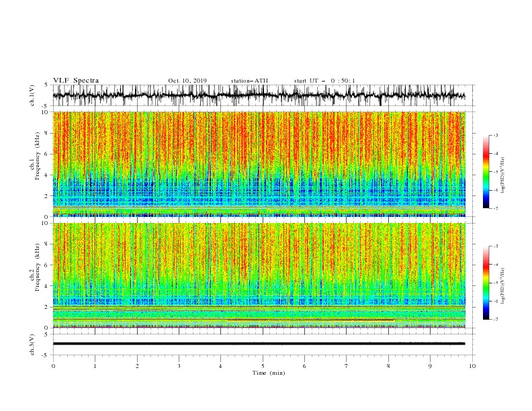The height and width of the screenshot is (411, 532).
Task: Select the "start UT = 0 : 50: 1" text
Action: [x=324, y=81]
